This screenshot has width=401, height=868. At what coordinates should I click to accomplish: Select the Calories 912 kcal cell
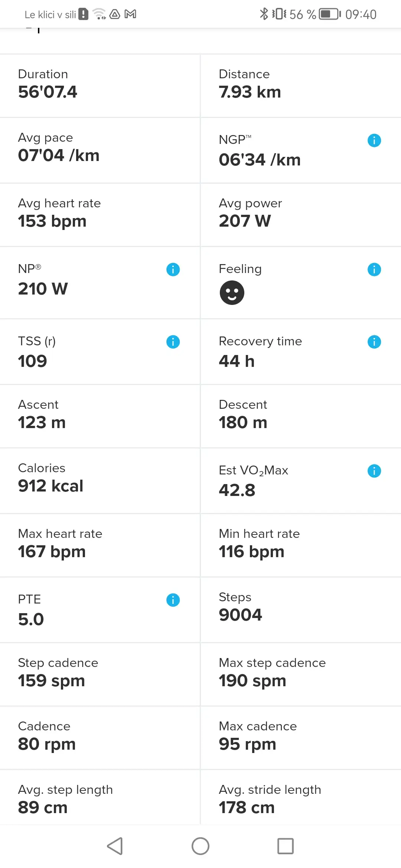pos(100,480)
